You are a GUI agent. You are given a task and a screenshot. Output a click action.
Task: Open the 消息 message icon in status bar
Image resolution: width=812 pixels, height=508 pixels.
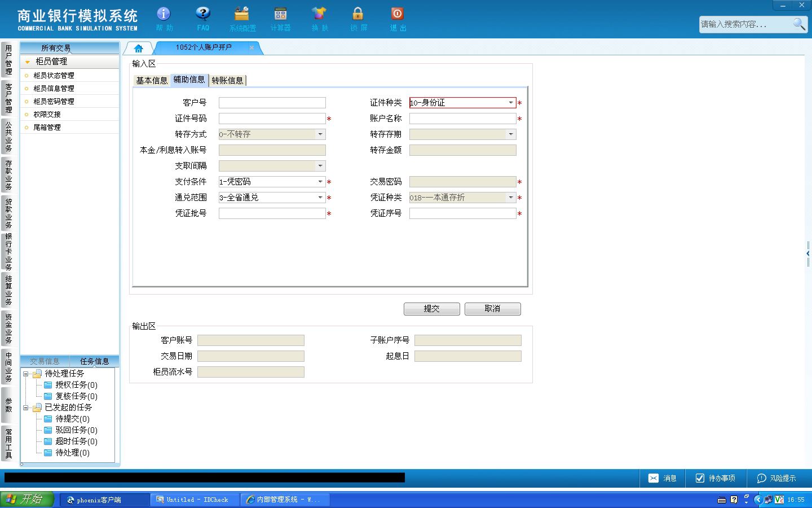[x=663, y=478]
